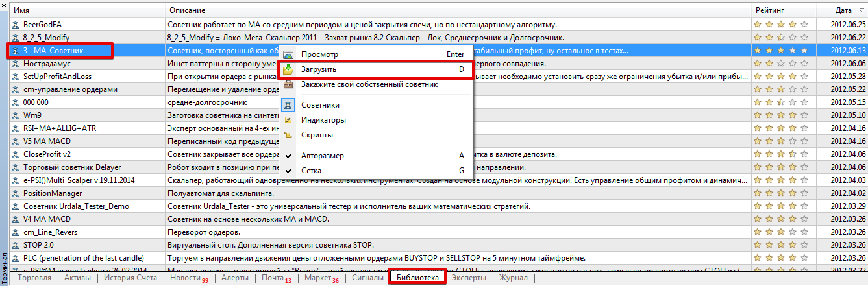Click the expert icon next to PositionManager
Screen dimensions: 868x286
[16, 193]
